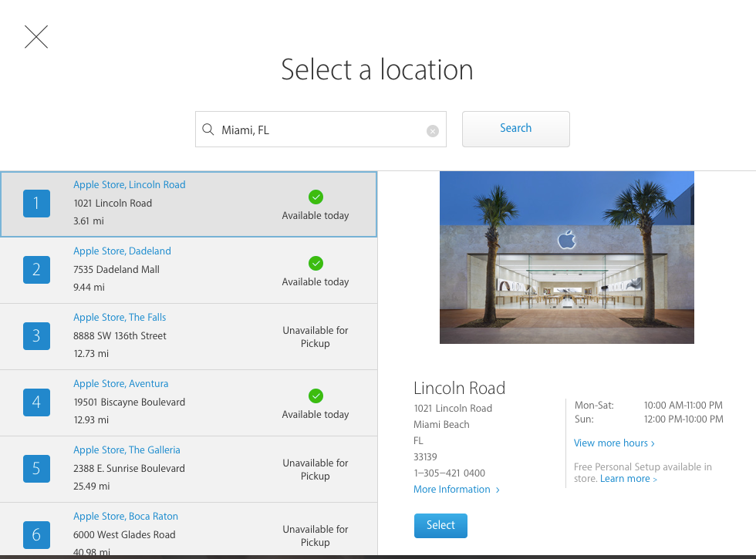756x559 pixels.
Task: Click Aventura green availability checkmark
Action: point(316,396)
